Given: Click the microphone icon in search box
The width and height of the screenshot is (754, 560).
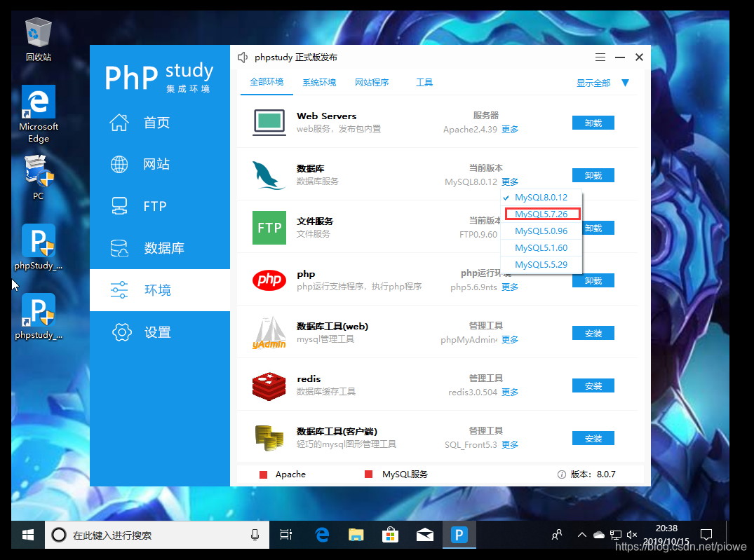Looking at the screenshot, I should [255, 535].
